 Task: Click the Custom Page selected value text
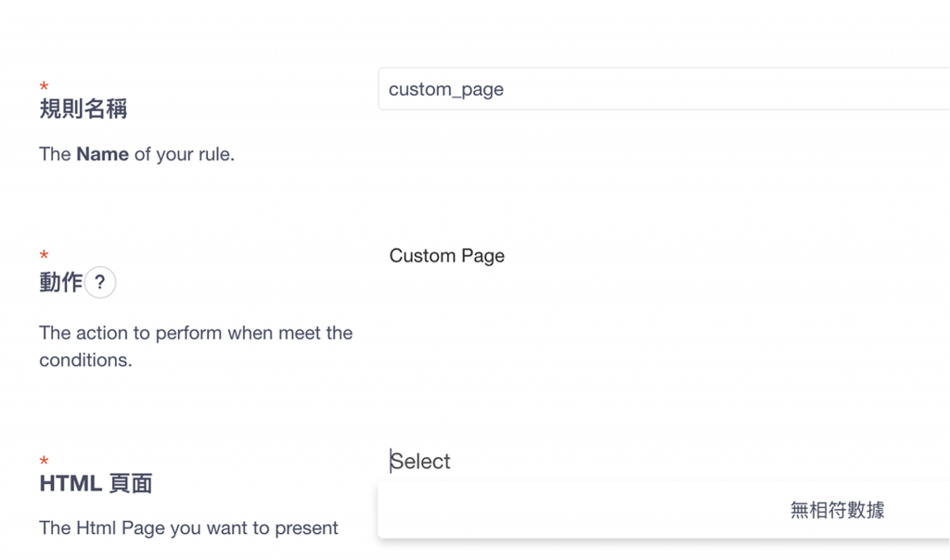click(x=447, y=256)
